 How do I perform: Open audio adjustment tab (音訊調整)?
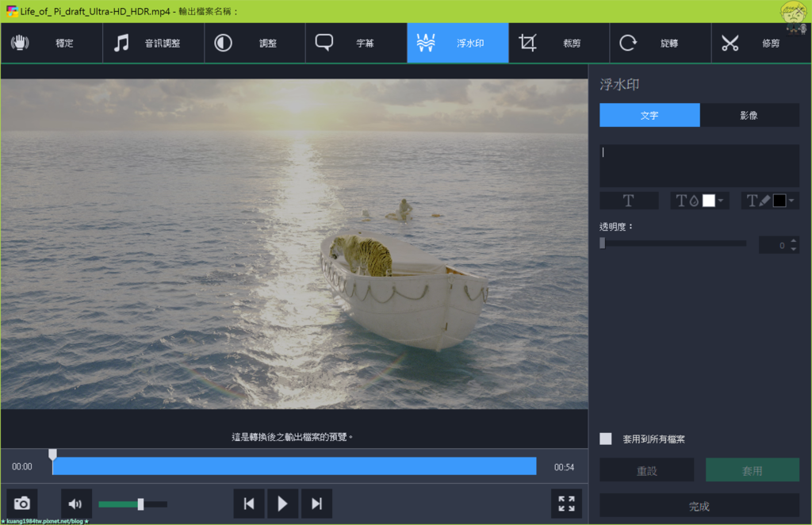154,43
